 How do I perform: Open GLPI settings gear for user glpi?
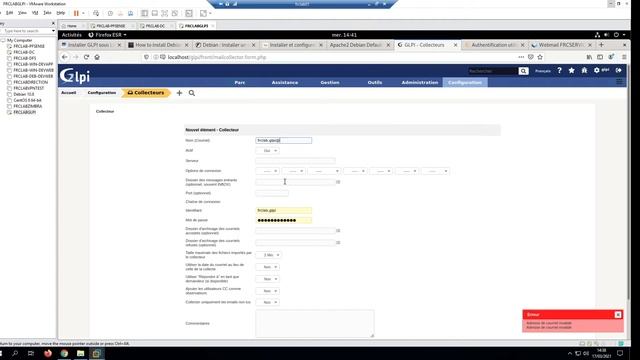[597, 70]
